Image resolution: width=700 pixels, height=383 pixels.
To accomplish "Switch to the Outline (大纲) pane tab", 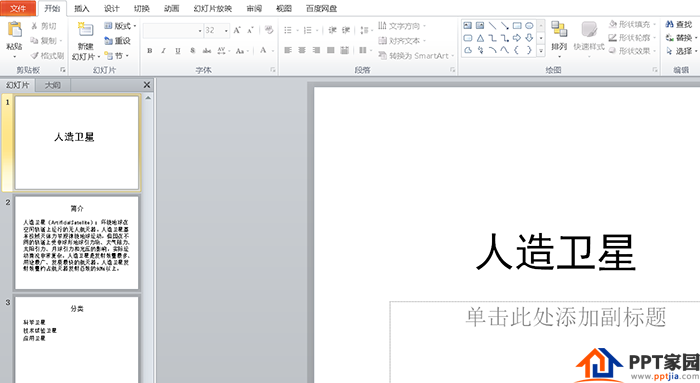I will pyautogui.click(x=53, y=85).
